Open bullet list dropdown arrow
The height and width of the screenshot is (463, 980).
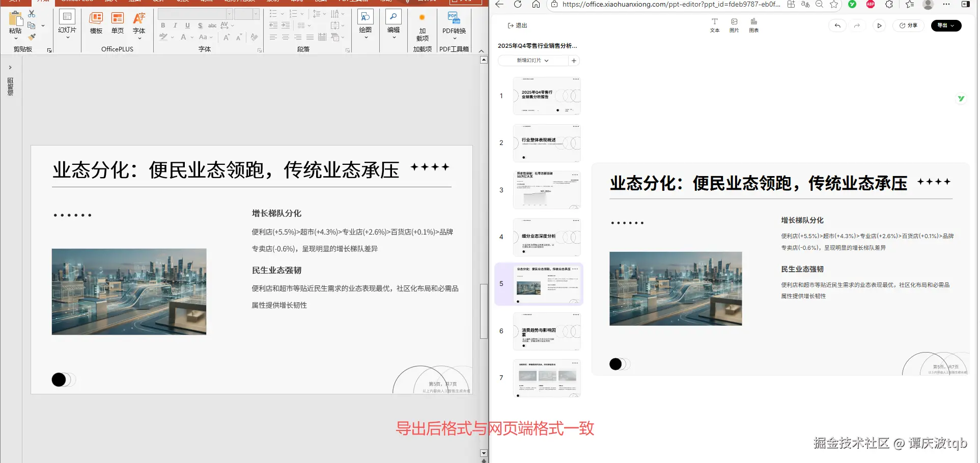click(282, 14)
